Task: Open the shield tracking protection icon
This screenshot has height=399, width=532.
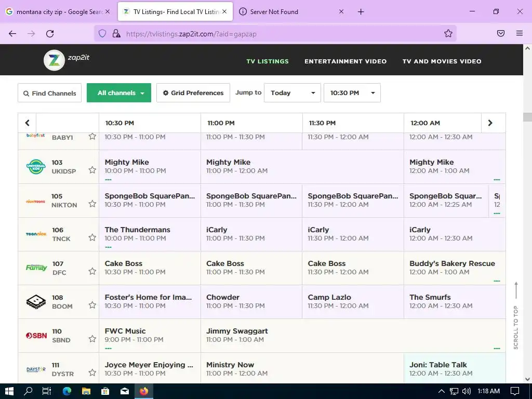Action: click(x=102, y=34)
